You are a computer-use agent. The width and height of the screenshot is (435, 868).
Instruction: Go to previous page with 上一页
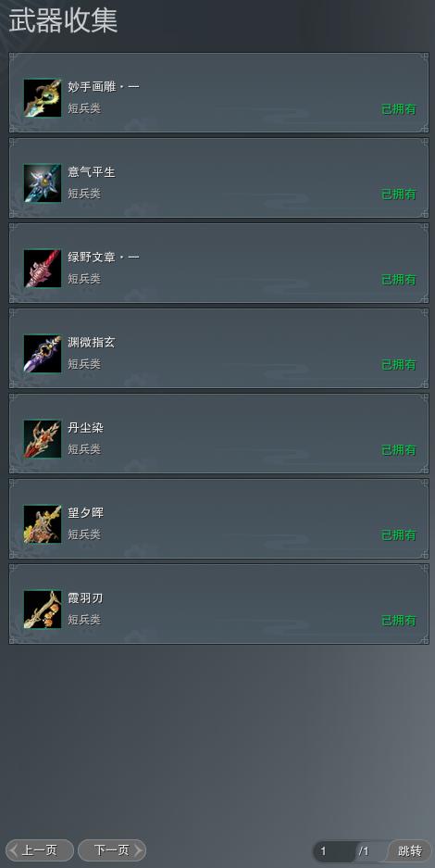coord(39,850)
